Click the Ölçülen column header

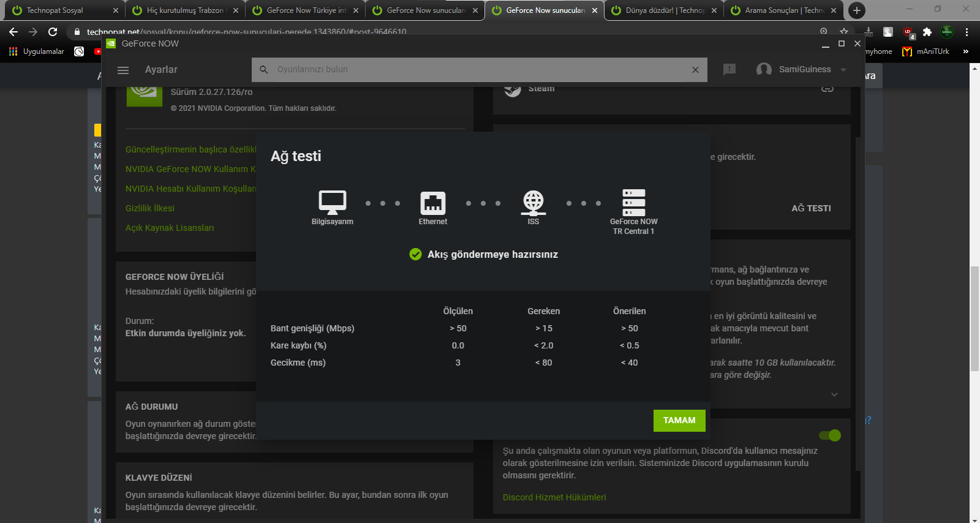coord(458,311)
